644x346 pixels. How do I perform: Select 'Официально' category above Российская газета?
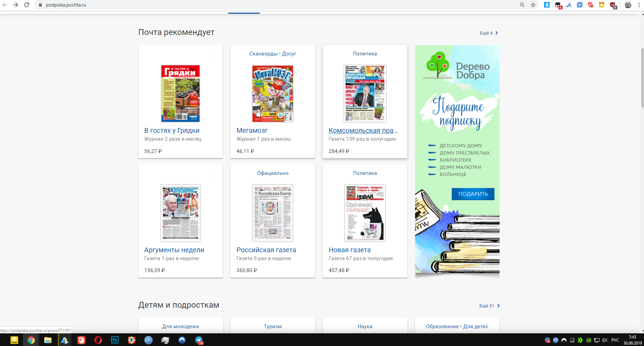pyautogui.click(x=273, y=173)
